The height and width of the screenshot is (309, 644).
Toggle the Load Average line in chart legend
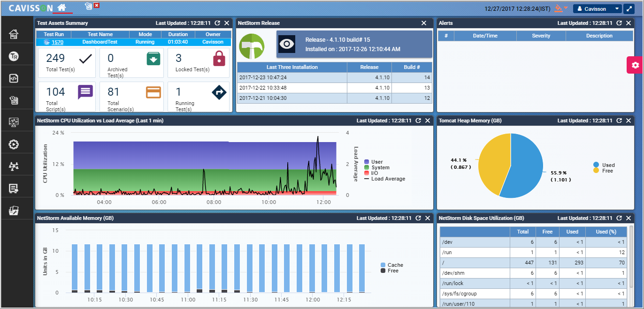click(384, 179)
